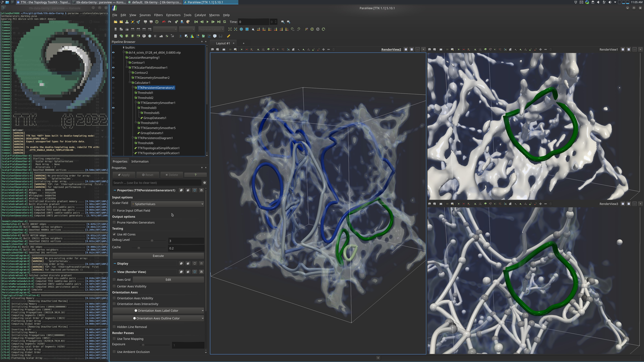The width and height of the screenshot is (644, 362).
Task: Click the Zoom To Box icon
Action: point(253,29)
